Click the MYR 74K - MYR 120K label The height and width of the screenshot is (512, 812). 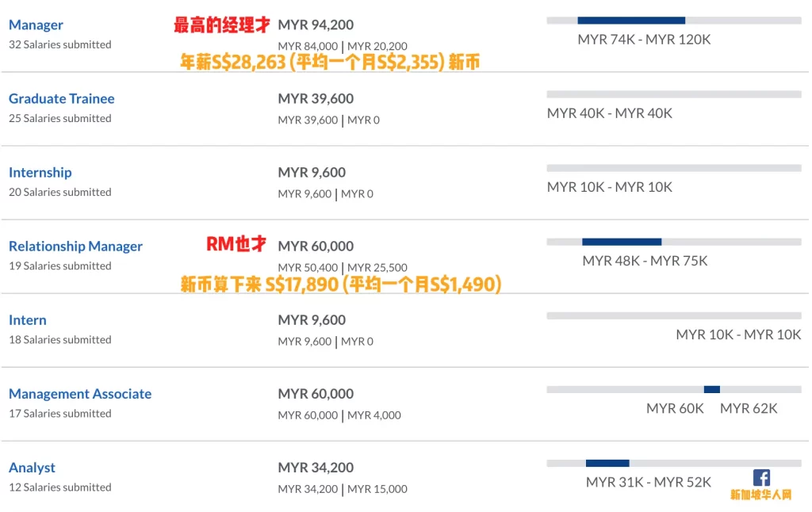click(x=644, y=40)
